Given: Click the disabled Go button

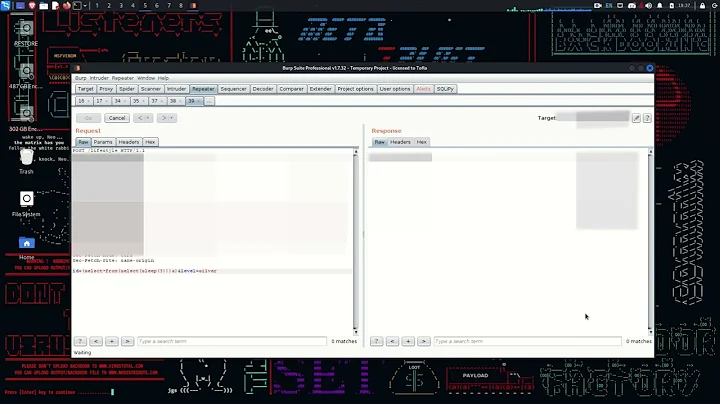Looking at the screenshot, I should 88,118.
